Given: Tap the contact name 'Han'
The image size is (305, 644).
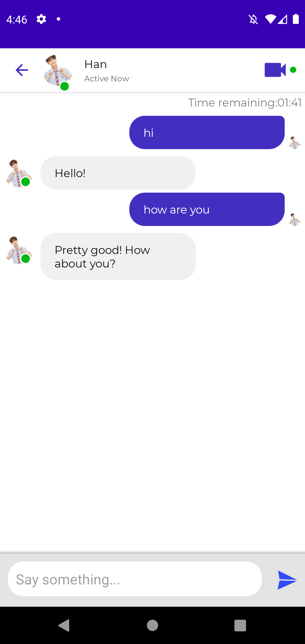Looking at the screenshot, I should [96, 64].
